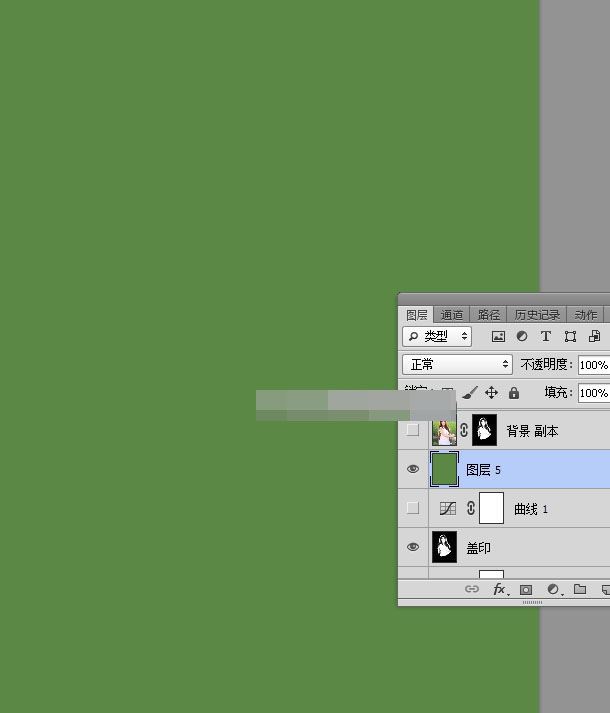The width and height of the screenshot is (610, 713).
Task: Toggle lock all padlock icon
Action: pyautogui.click(x=514, y=393)
